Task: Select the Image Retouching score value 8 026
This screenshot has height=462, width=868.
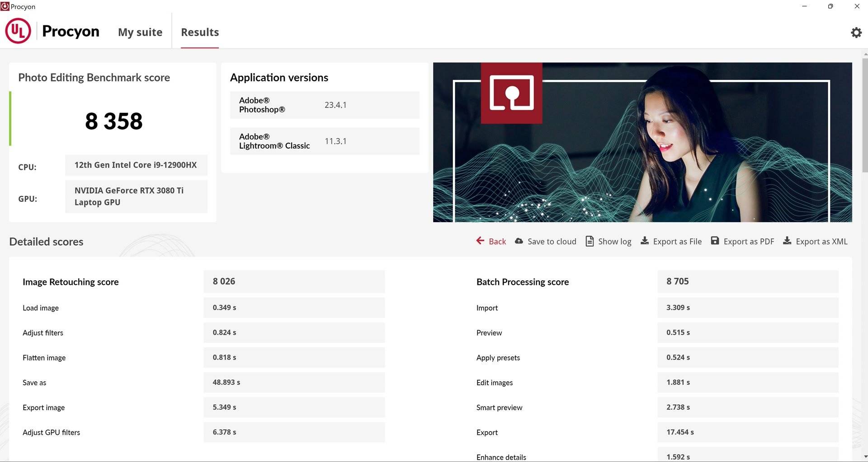Action: click(224, 281)
